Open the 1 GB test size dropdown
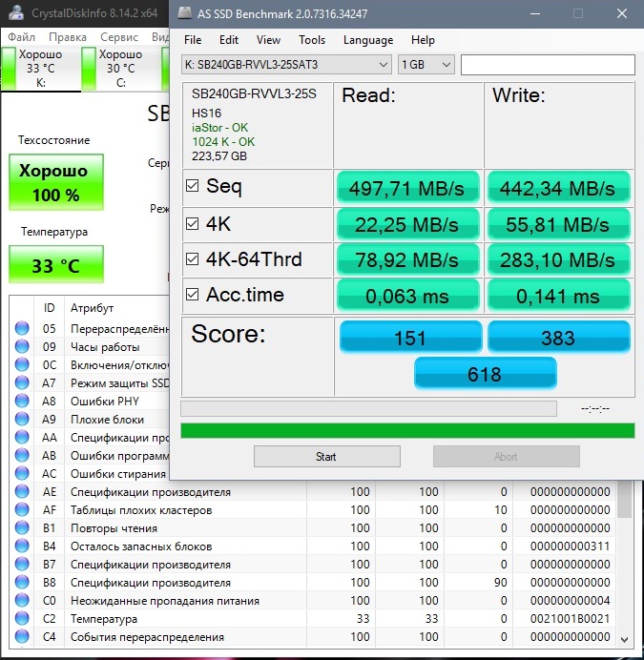 426,65
